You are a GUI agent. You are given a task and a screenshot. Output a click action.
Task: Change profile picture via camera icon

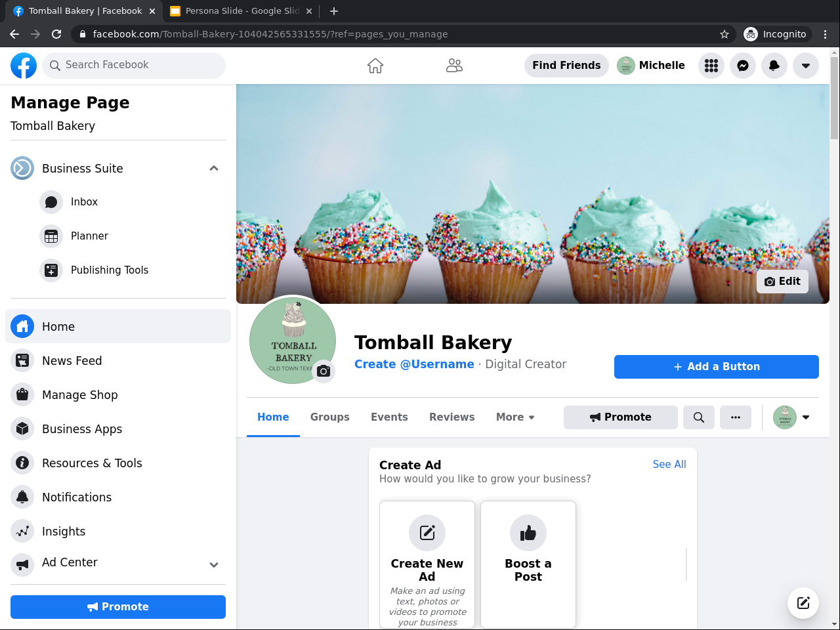324,371
